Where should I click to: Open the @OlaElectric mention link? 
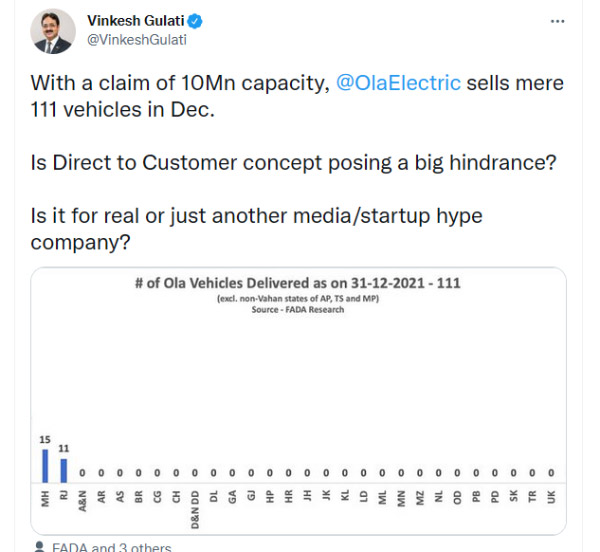pyautogui.click(x=395, y=83)
